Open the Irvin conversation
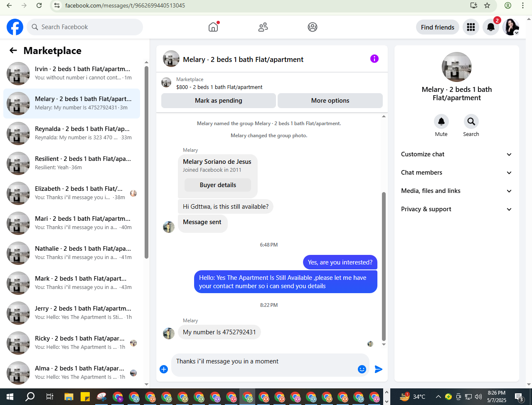532x405 pixels. (72, 74)
